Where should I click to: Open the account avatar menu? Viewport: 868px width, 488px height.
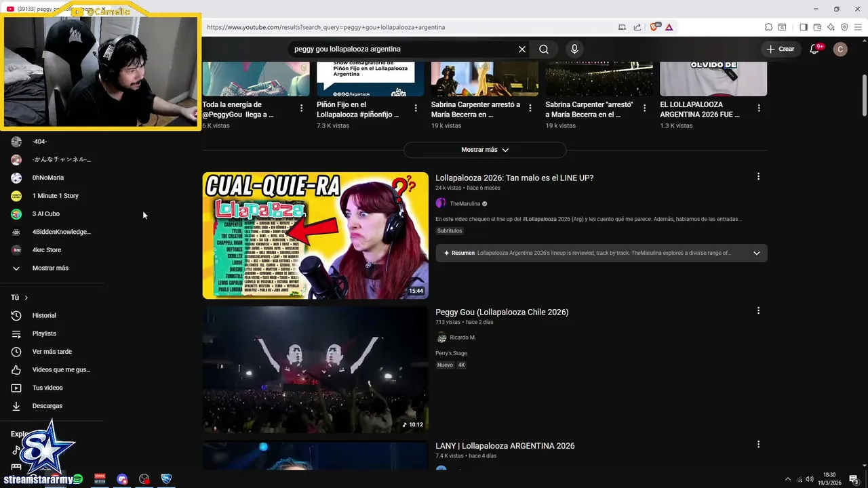pos(840,49)
